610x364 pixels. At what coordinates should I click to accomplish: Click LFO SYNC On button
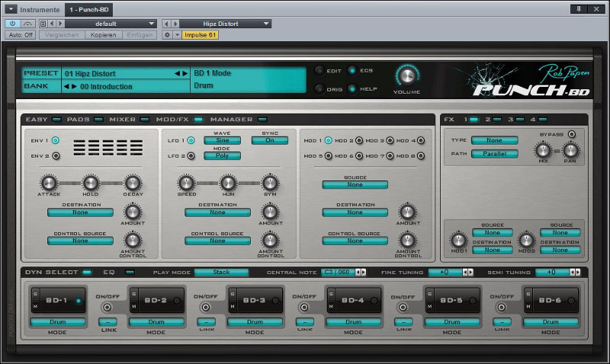point(270,140)
